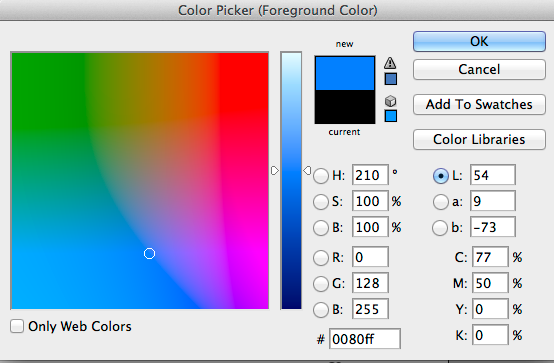Click the K black field showing 0

[490, 335]
